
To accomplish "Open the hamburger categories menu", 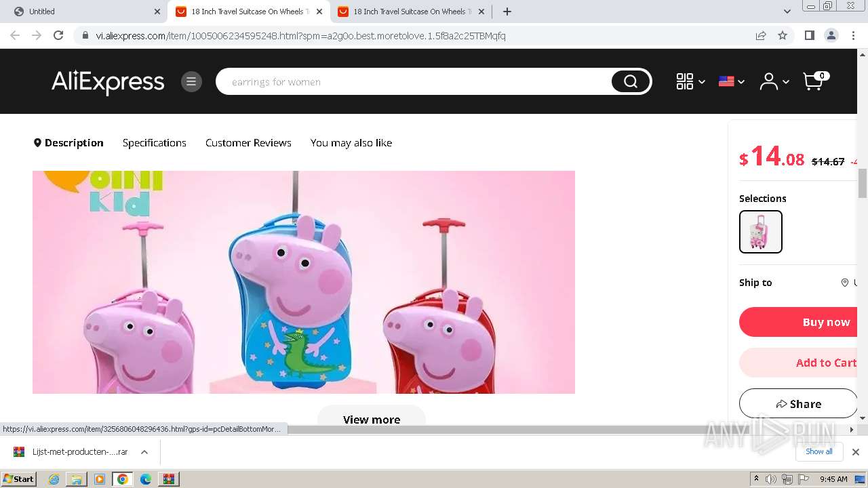I will point(191,82).
